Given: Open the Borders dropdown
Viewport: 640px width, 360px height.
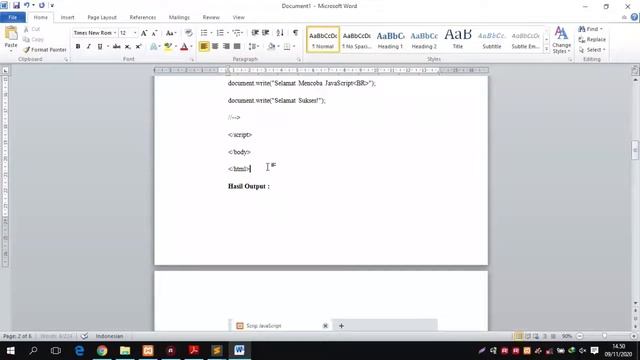Looking at the screenshot, I should (x=294, y=47).
